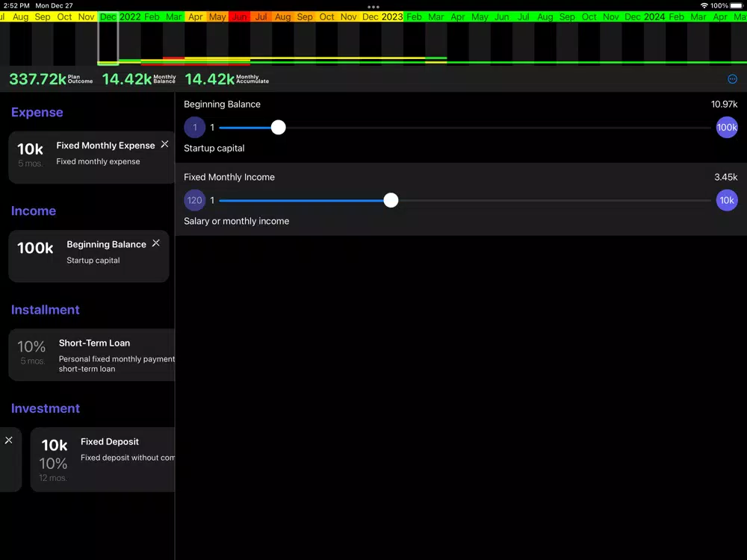Click the 2:52 PM clock in the status bar
The image size is (747, 560).
[16, 6]
